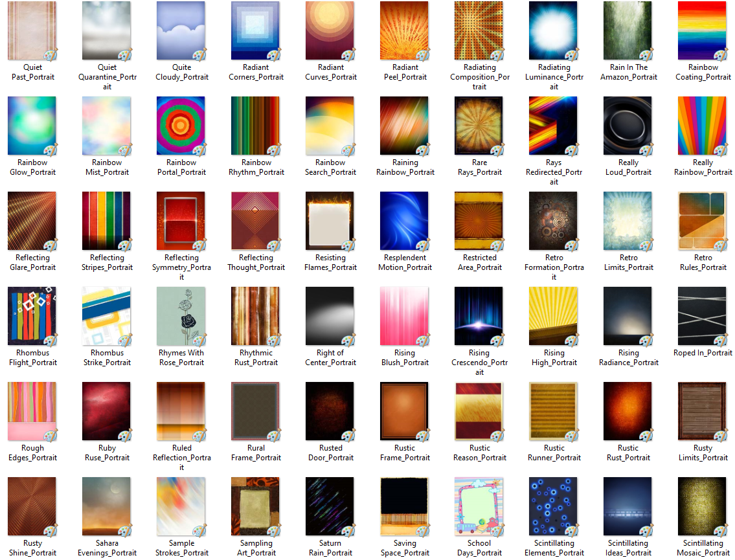Click the Resisting Flames_Portrait thumbnail
Image resolution: width=735 pixels, height=560 pixels.
(330, 221)
